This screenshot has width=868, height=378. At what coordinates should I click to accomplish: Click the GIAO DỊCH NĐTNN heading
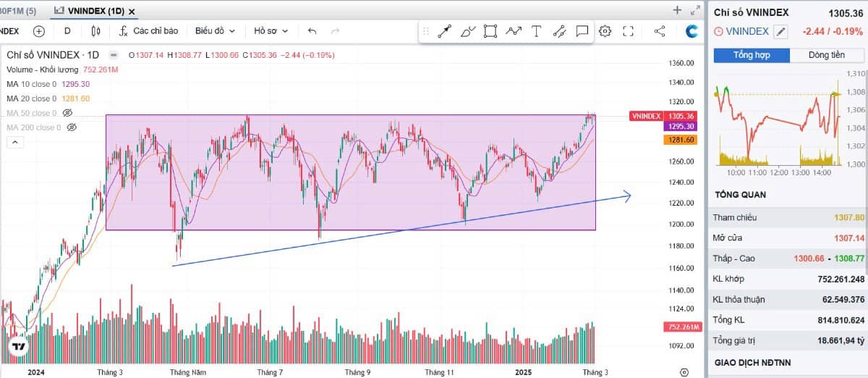point(752,363)
